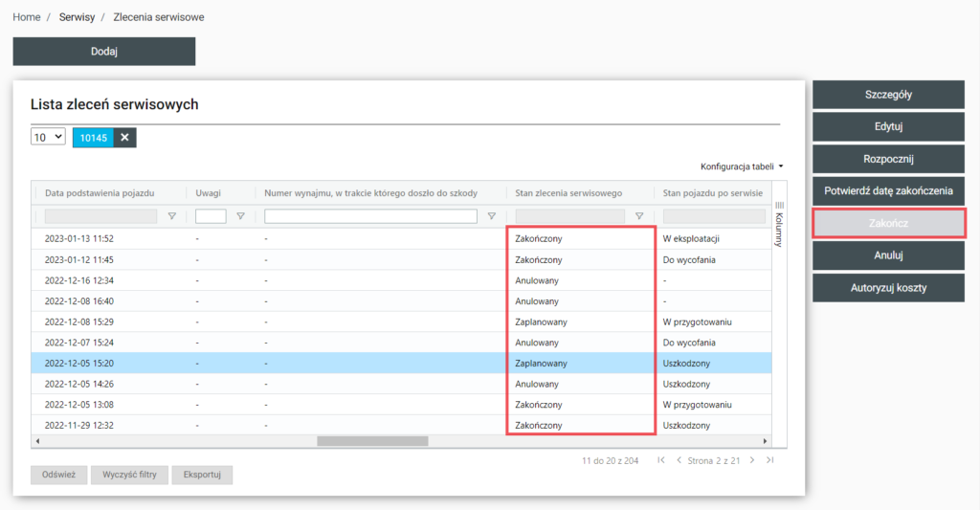Open Stan zlecenia serwisowego filter icon
This screenshot has width=980, height=510.
(639, 216)
